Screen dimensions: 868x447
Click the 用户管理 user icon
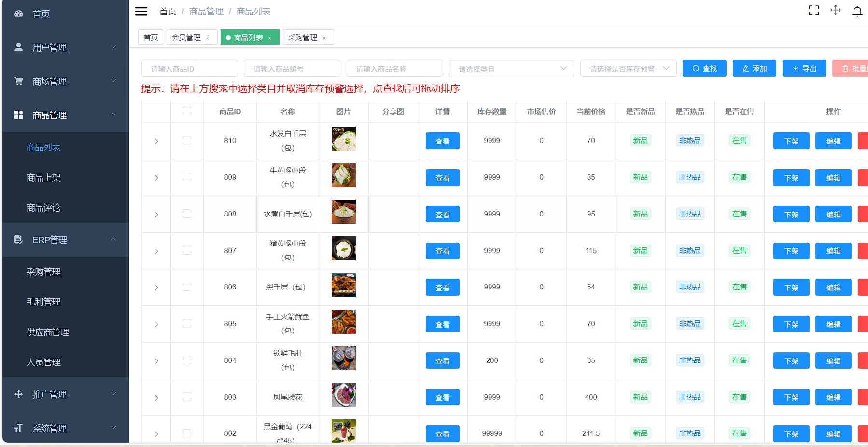click(18, 47)
